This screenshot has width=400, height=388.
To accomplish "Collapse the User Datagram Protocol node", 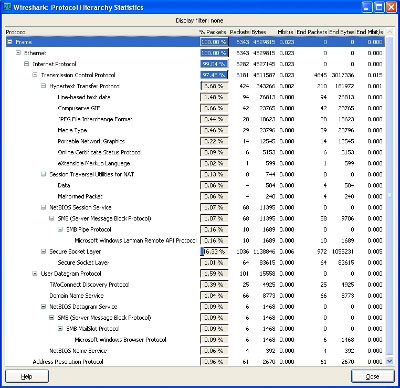I will [35, 274].
